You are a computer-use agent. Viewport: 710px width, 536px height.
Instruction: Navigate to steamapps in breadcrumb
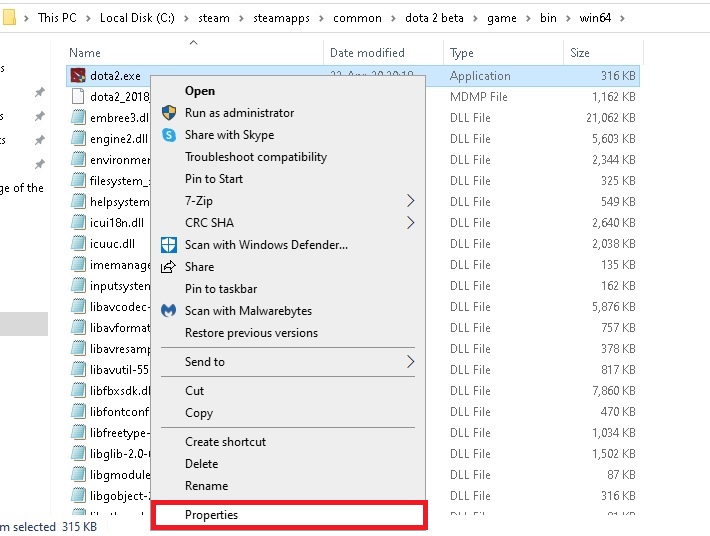coord(281,18)
